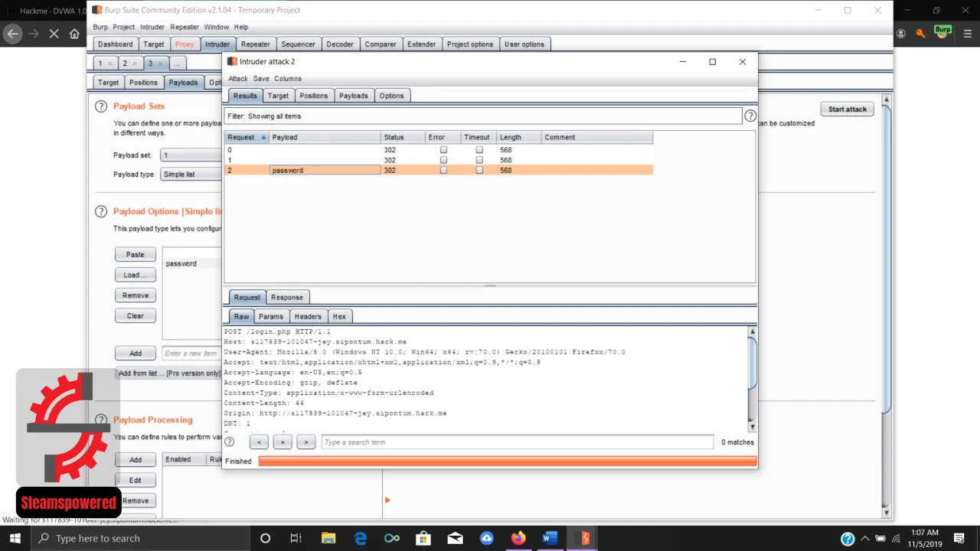Go to the previous search match
980x551 pixels.
click(259, 442)
